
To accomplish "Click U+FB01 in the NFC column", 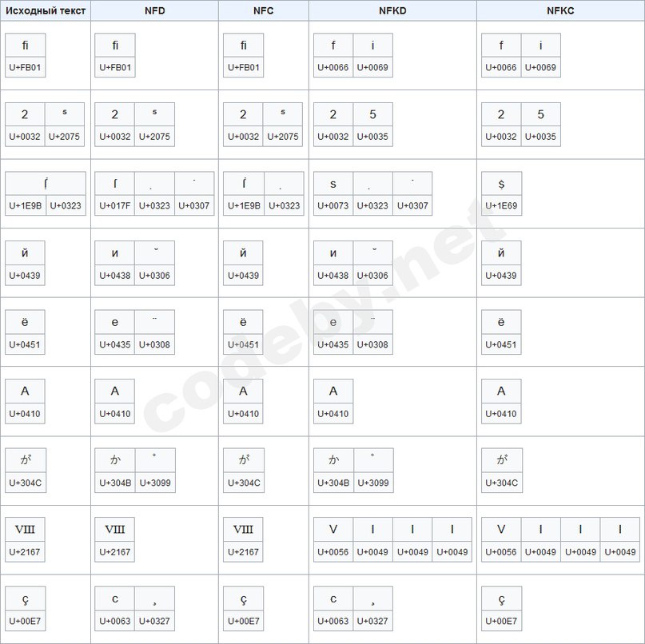I will 243,67.
